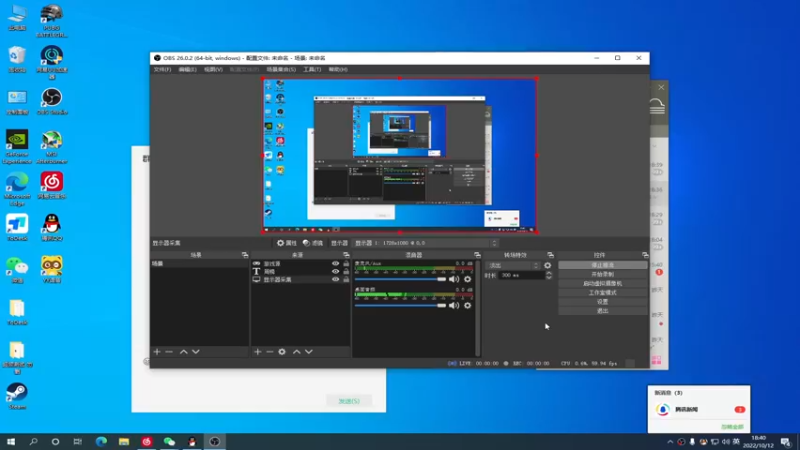Remove the selected scene with the minus icon
The image size is (800, 450).
pos(169,352)
